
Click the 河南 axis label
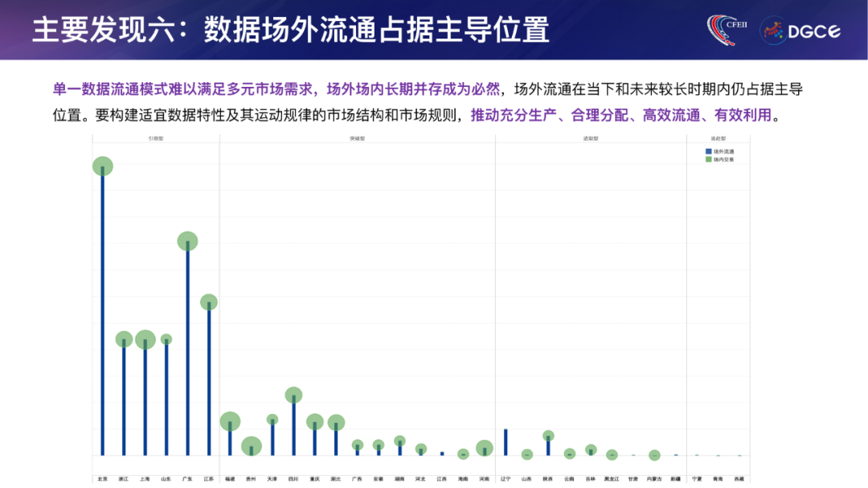[485, 479]
